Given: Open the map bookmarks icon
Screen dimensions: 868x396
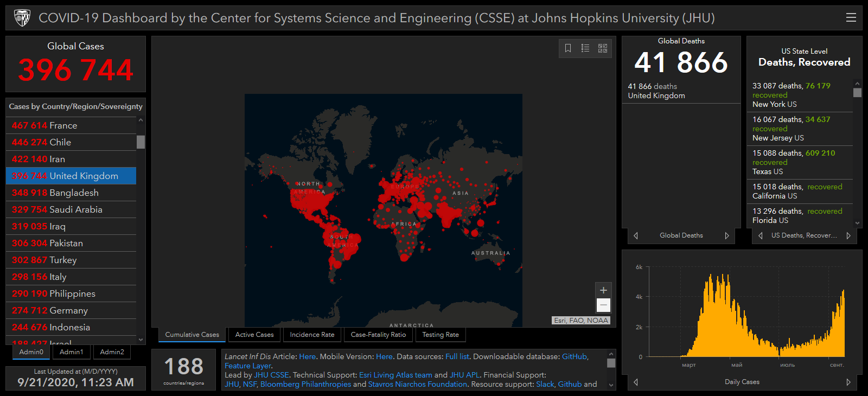Looking at the screenshot, I should pyautogui.click(x=568, y=48).
